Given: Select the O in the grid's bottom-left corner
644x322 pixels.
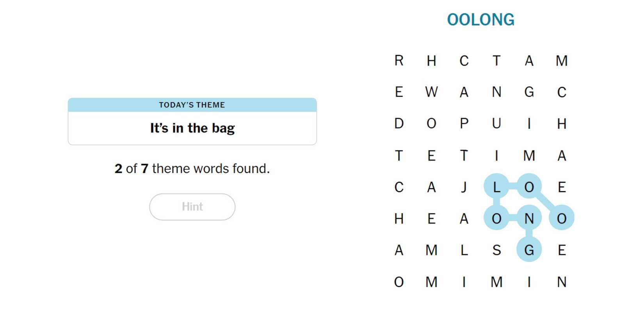Looking at the screenshot, I should click(x=398, y=282).
